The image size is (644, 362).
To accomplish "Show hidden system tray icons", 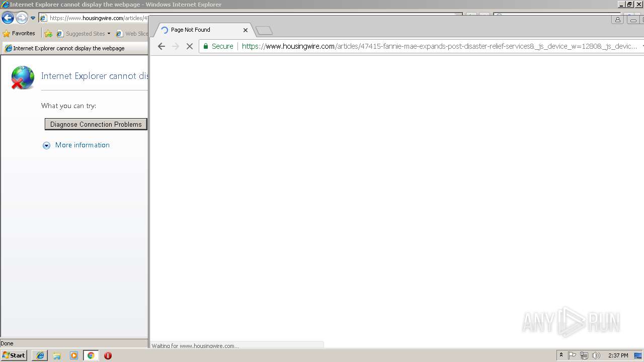I will pyautogui.click(x=561, y=355).
